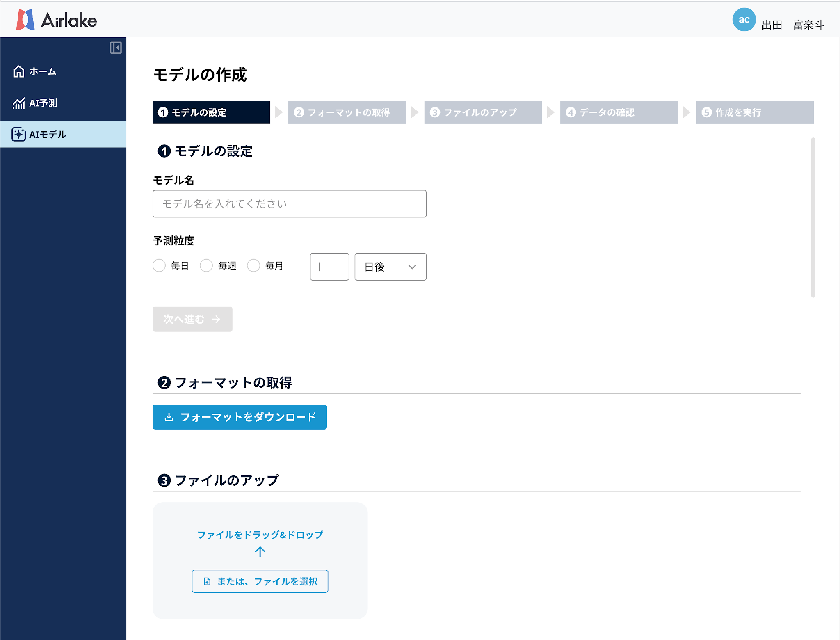Click フォーマットをダウンロード button
840x640 pixels.
[x=240, y=417]
